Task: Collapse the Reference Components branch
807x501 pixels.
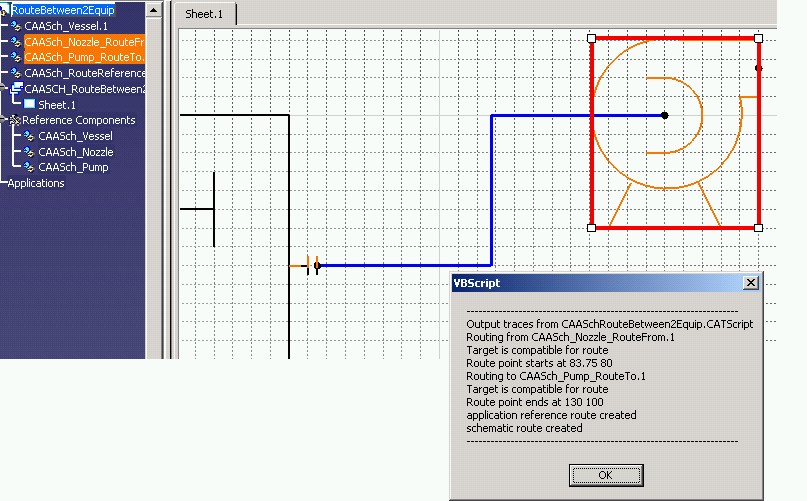Action: 3,120
